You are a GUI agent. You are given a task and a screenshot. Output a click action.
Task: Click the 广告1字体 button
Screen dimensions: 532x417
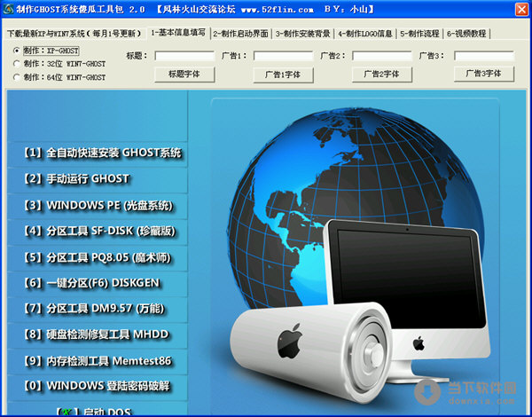tap(284, 75)
